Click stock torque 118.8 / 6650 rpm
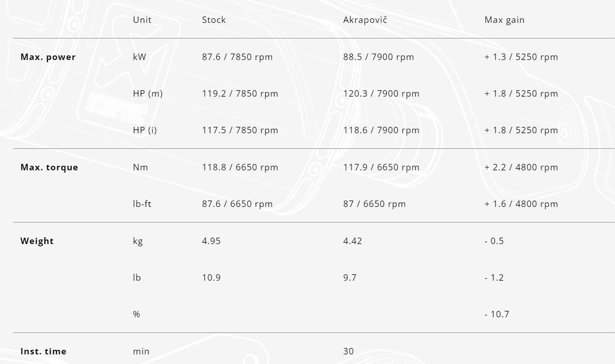This screenshot has width=615, height=364. (x=240, y=168)
